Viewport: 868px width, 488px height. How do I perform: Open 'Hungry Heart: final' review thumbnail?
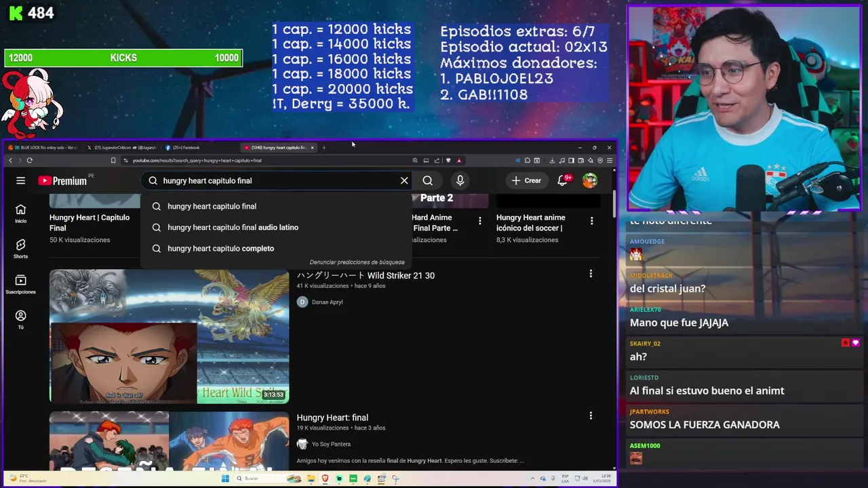[169, 441]
